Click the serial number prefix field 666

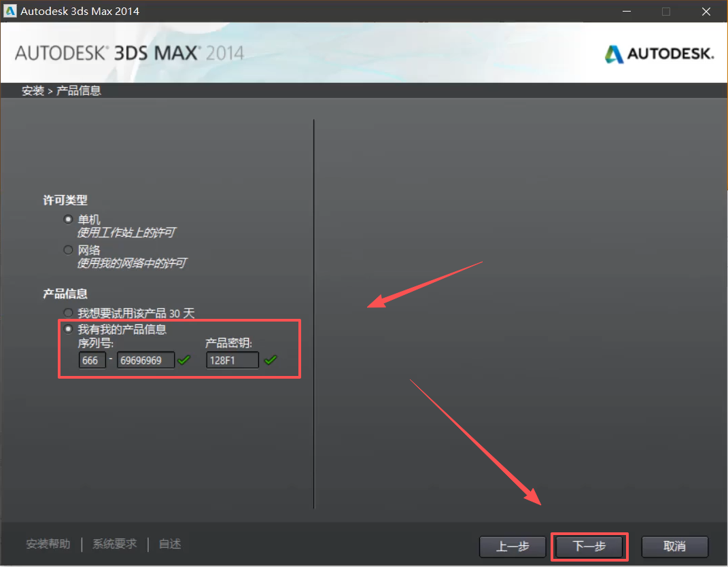click(92, 360)
